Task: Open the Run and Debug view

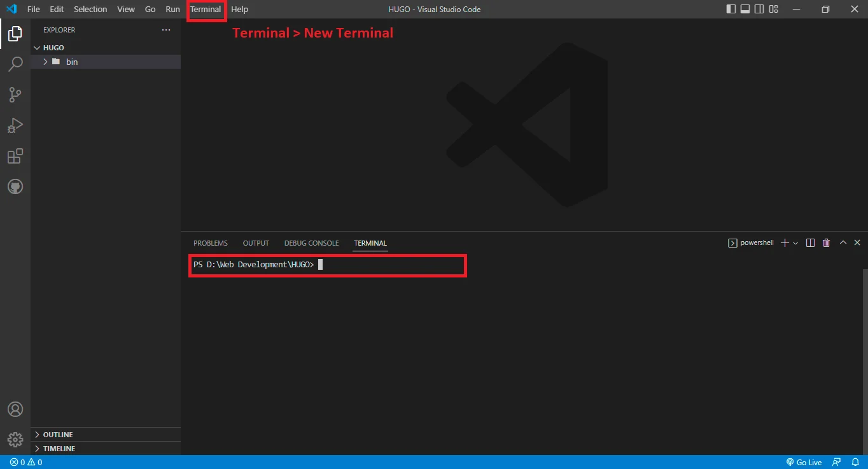Action: click(x=15, y=125)
